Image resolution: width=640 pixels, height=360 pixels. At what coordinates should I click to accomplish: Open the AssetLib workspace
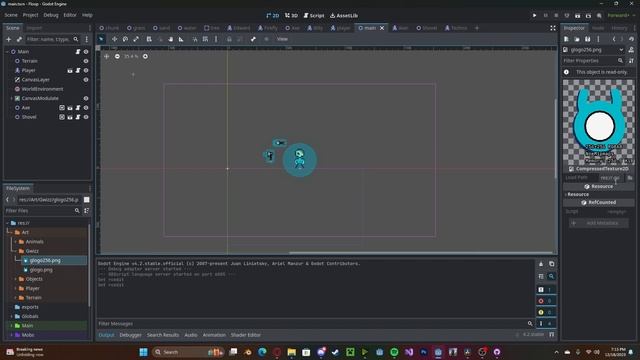[344, 16]
